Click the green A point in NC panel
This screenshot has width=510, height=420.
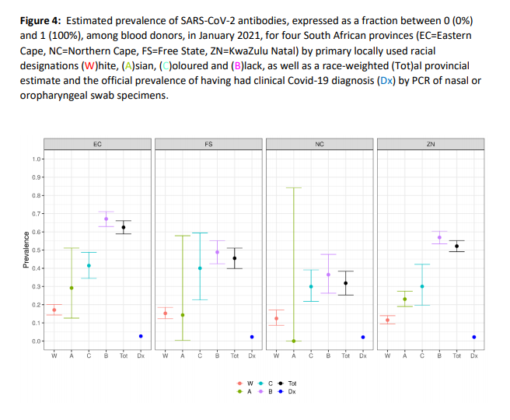294,341
